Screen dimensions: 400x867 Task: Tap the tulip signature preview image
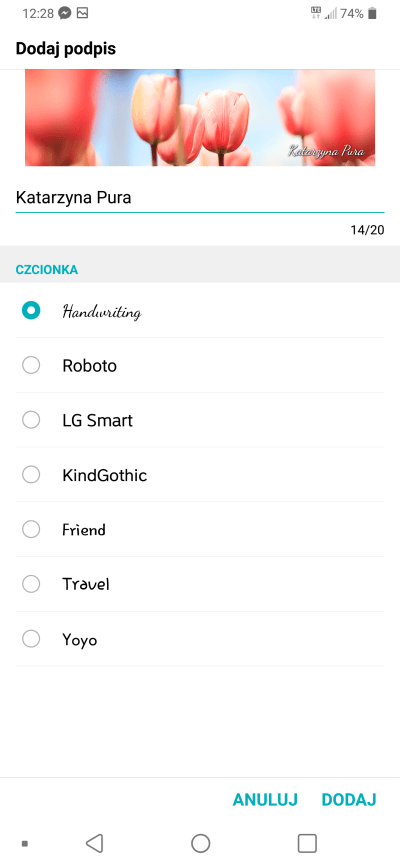pos(200,117)
